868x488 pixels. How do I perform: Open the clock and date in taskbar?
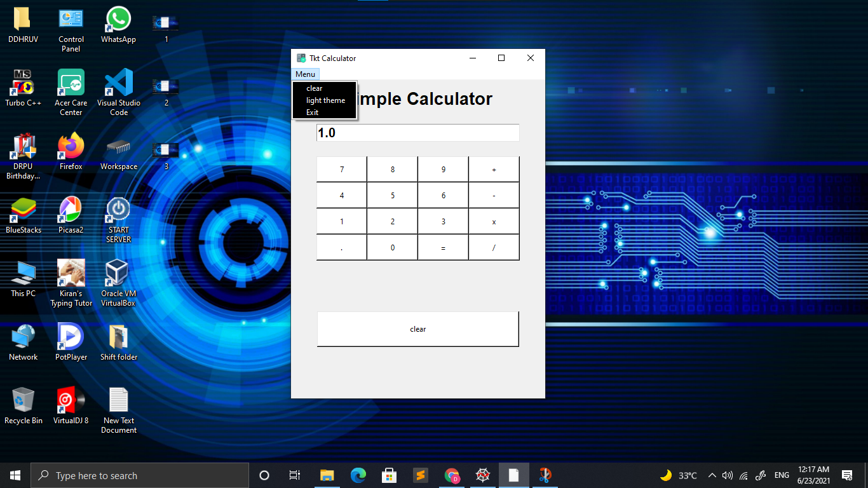[814, 475]
